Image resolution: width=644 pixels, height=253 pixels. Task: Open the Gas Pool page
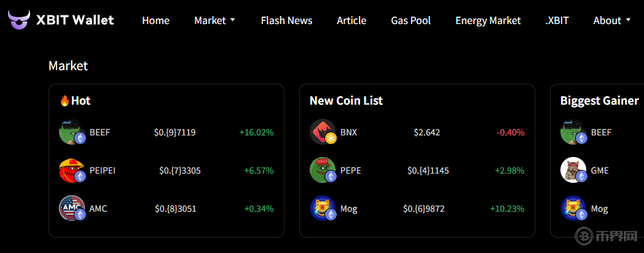click(x=410, y=20)
